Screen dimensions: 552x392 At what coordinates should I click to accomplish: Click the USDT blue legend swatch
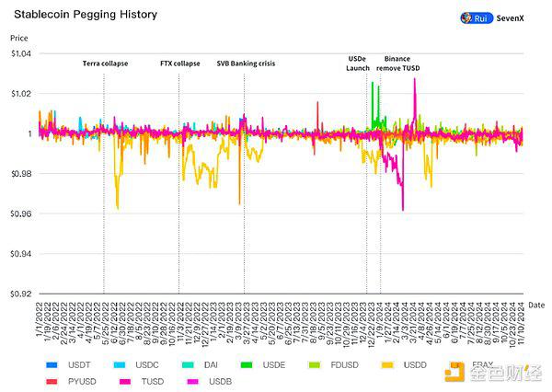pos(52,365)
